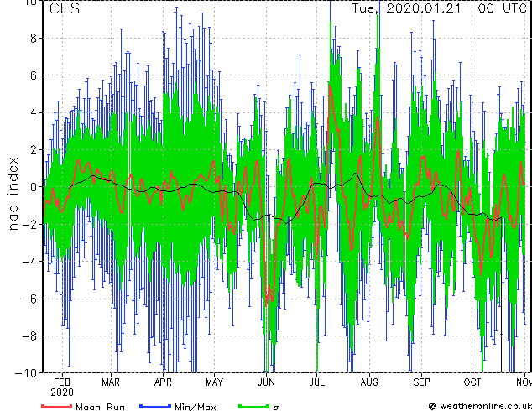Click the blue Min/Max legend line
The height and width of the screenshot is (411, 532).
pyautogui.click(x=155, y=406)
